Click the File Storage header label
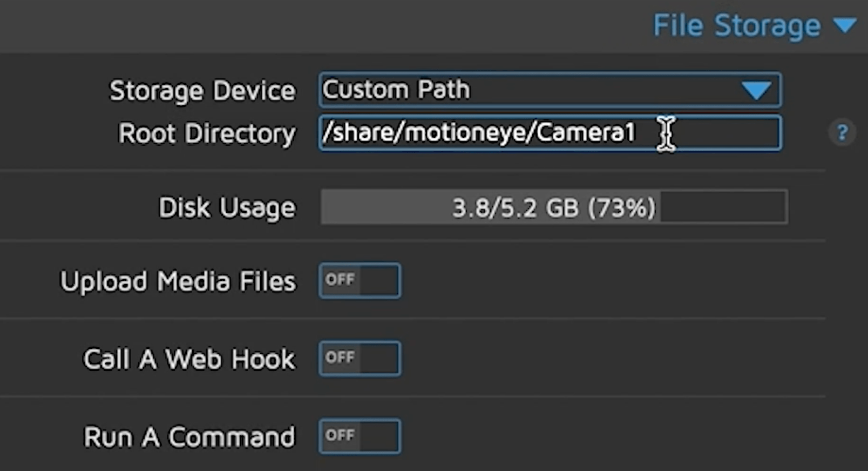 click(x=735, y=25)
